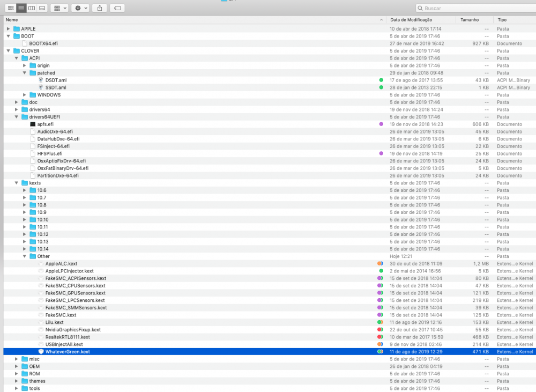Open the gear action menu
Image resolution: width=536 pixels, height=392 pixels.
[81, 8]
